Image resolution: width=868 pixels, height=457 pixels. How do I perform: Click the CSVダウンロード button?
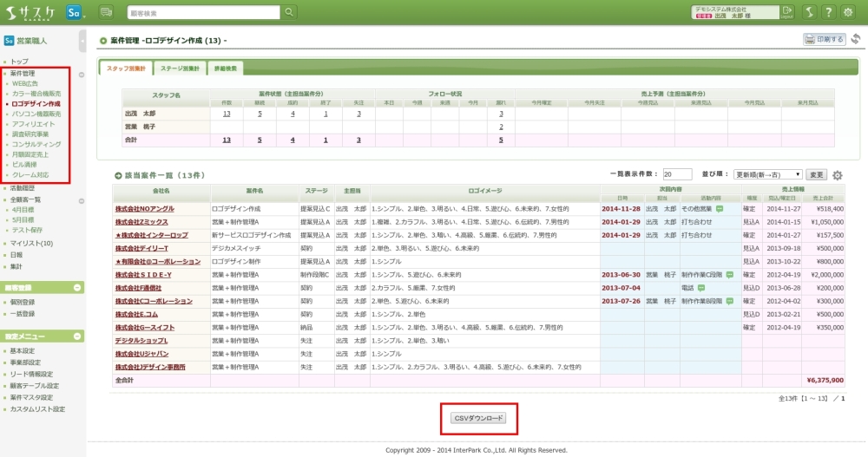coord(478,418)
